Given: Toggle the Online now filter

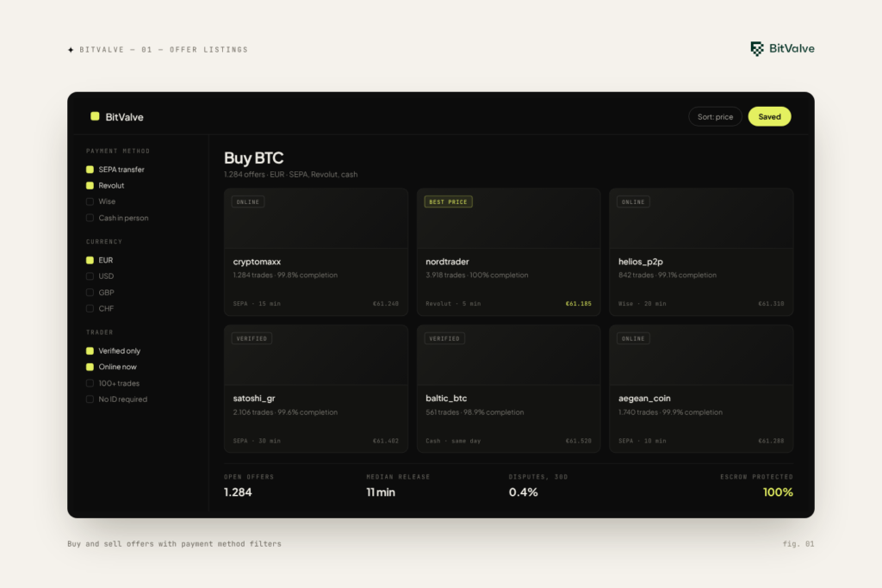Looking at the screenshot, I should (x=90, y=367).
